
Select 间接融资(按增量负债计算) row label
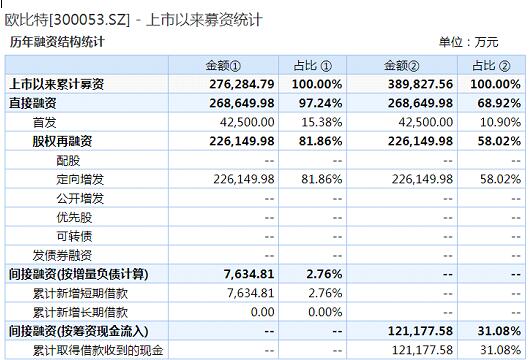click(78, 274)
